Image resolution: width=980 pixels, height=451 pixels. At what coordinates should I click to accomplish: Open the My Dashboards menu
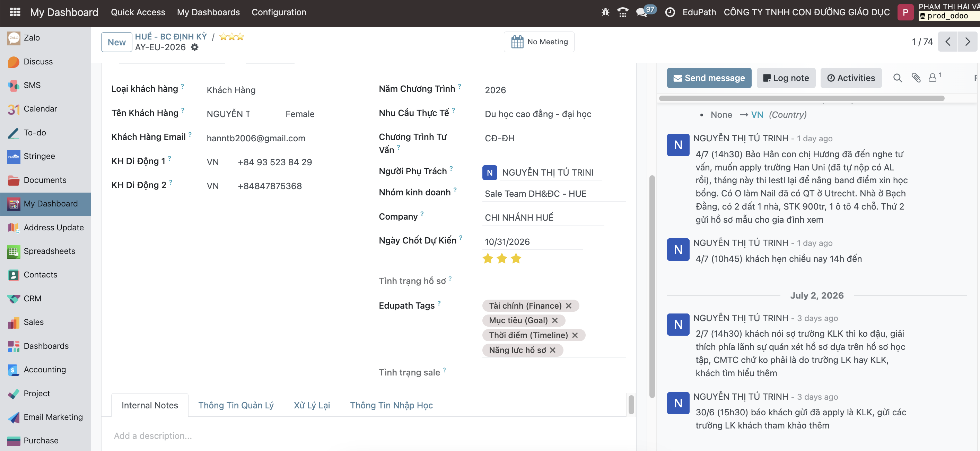pos(209,12)
